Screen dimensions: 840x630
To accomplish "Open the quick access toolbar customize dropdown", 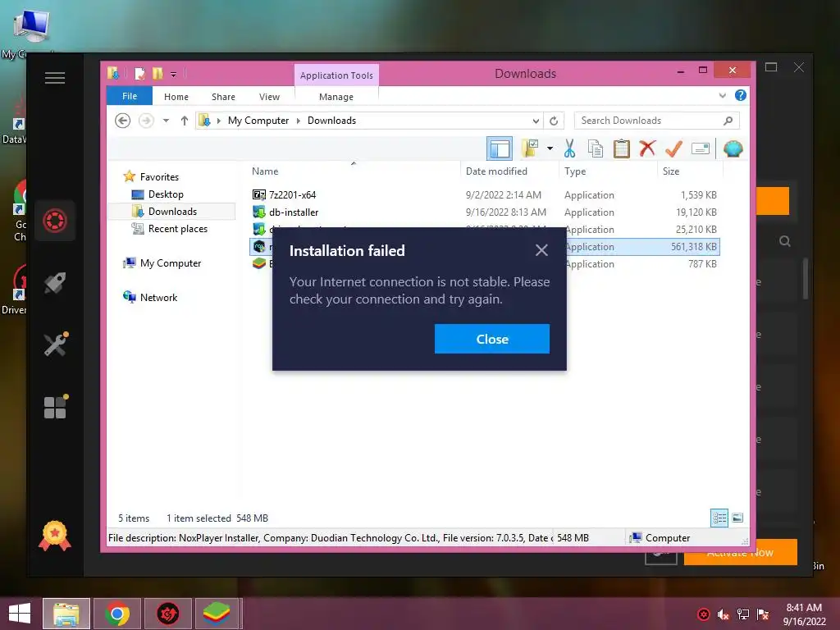I will pos(174,74).
